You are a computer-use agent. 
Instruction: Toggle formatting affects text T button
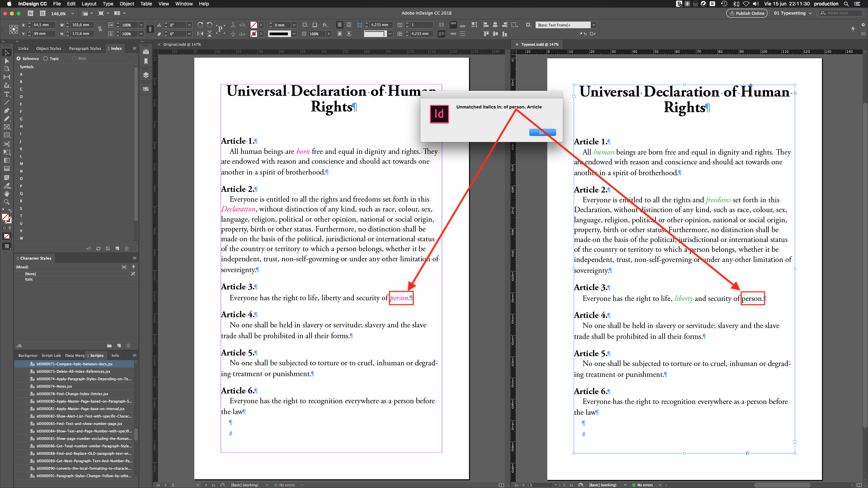[10, 228]
